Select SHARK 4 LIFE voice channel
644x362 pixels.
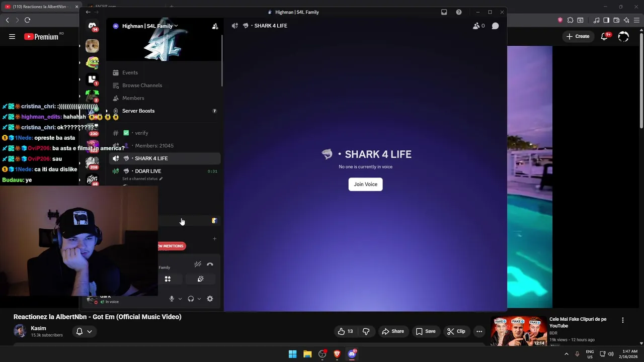click(165, 158)
